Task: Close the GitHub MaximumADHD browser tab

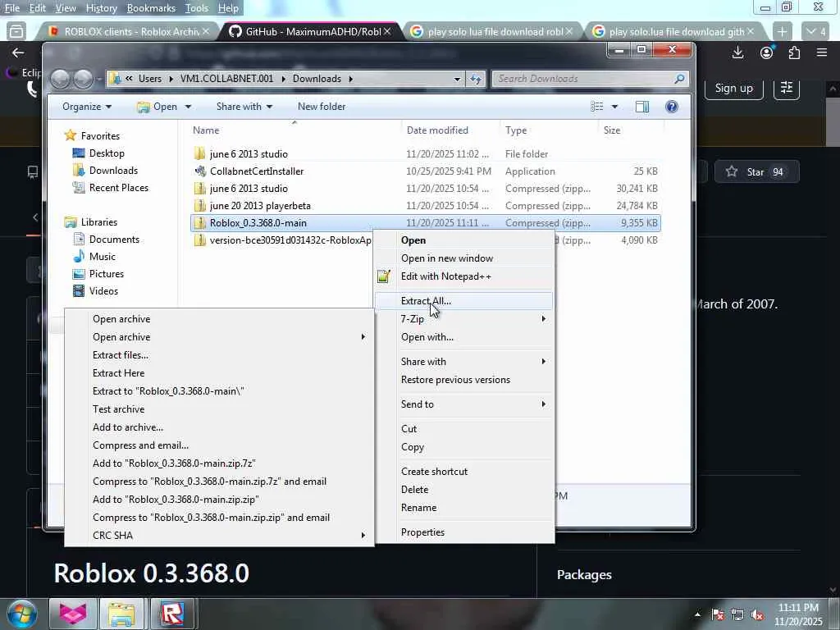Action: 387,32
